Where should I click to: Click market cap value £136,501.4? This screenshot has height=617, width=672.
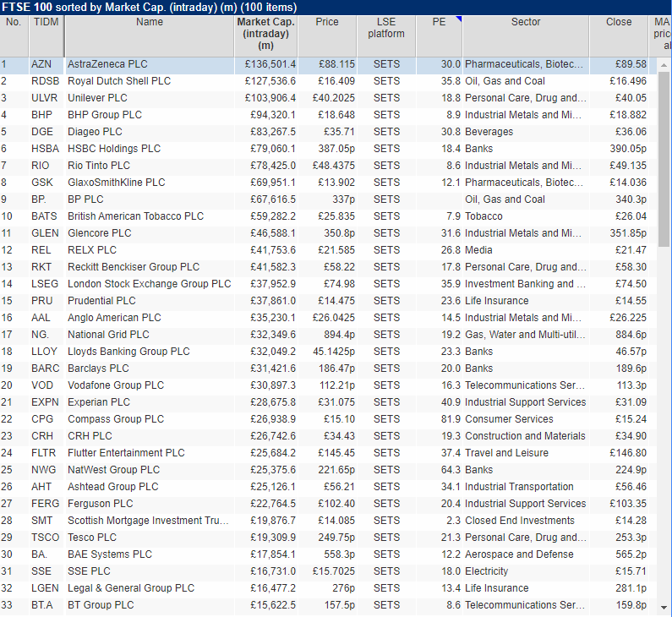coord(270,64)
